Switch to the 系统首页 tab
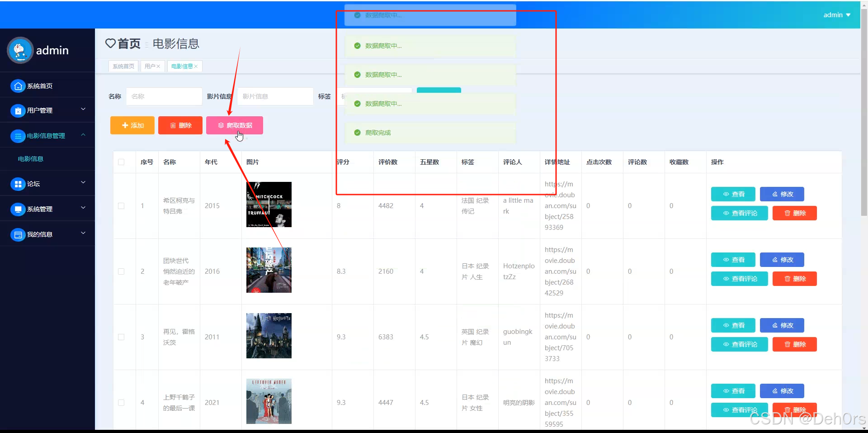The width and height of the screenshot is (868, 433). (x=123, y=66)
